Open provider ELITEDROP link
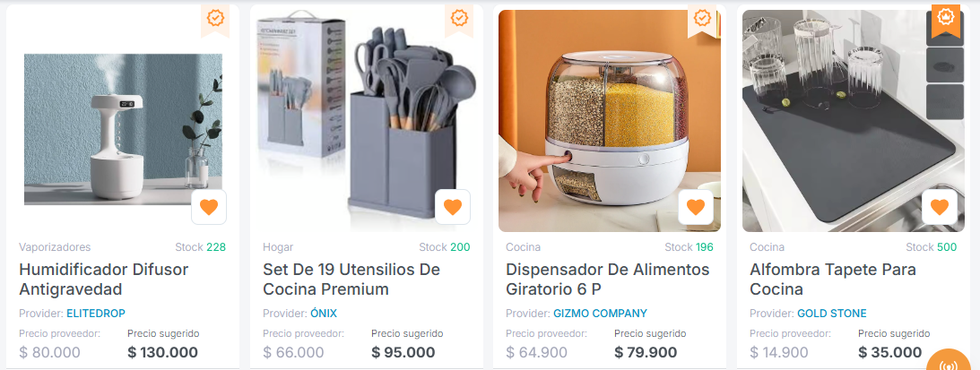This screenshot has width=980, height=370. tap(96, 314)
